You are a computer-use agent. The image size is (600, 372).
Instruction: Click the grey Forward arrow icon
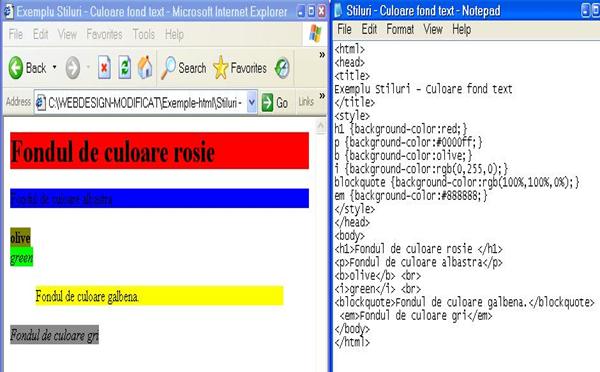point(73,68)
